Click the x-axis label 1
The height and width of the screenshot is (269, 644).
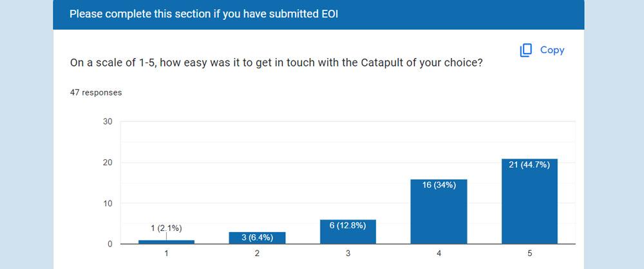[166, 254]
